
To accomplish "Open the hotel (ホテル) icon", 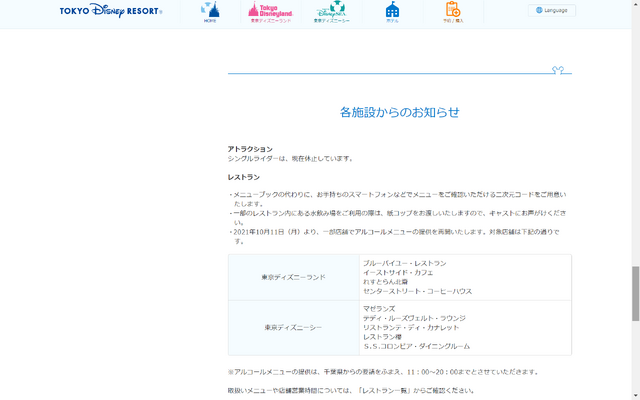I will click(392, 13).
